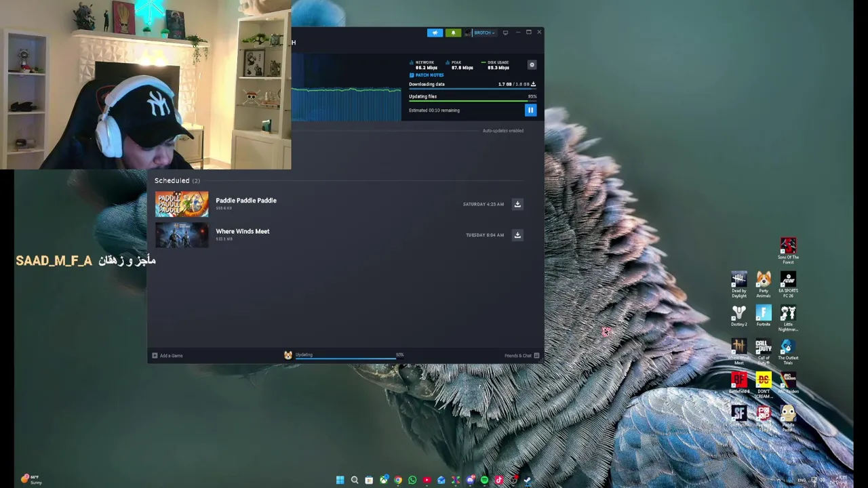
Task: Open Steam notifications bell
Action: [453, 33]
